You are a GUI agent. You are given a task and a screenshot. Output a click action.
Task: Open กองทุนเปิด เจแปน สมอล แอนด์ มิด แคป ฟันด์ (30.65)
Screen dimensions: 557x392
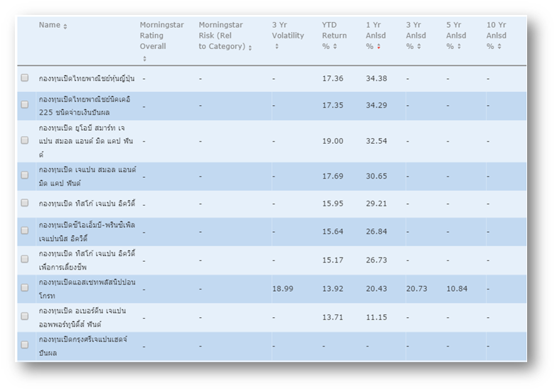(x=87, y=176)
